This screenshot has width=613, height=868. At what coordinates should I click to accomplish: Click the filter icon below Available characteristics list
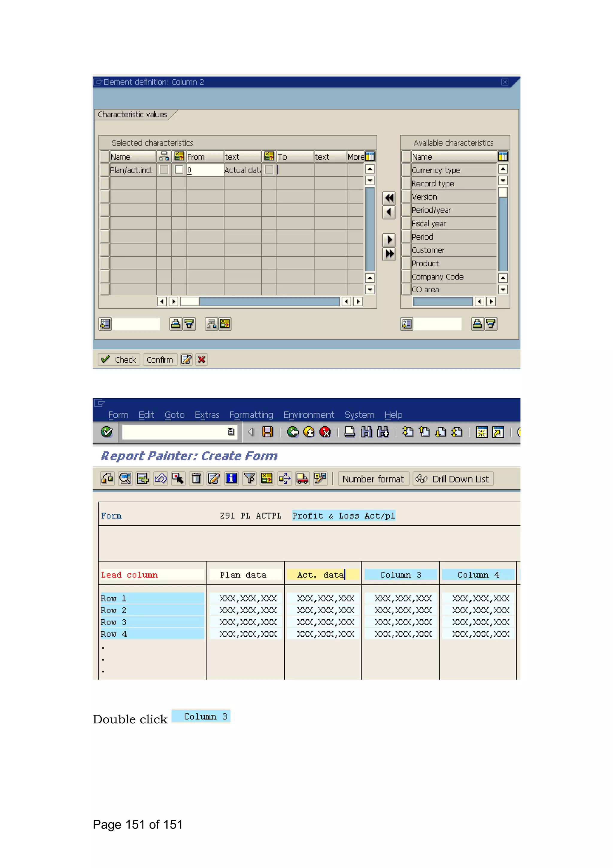coord(491,324)
